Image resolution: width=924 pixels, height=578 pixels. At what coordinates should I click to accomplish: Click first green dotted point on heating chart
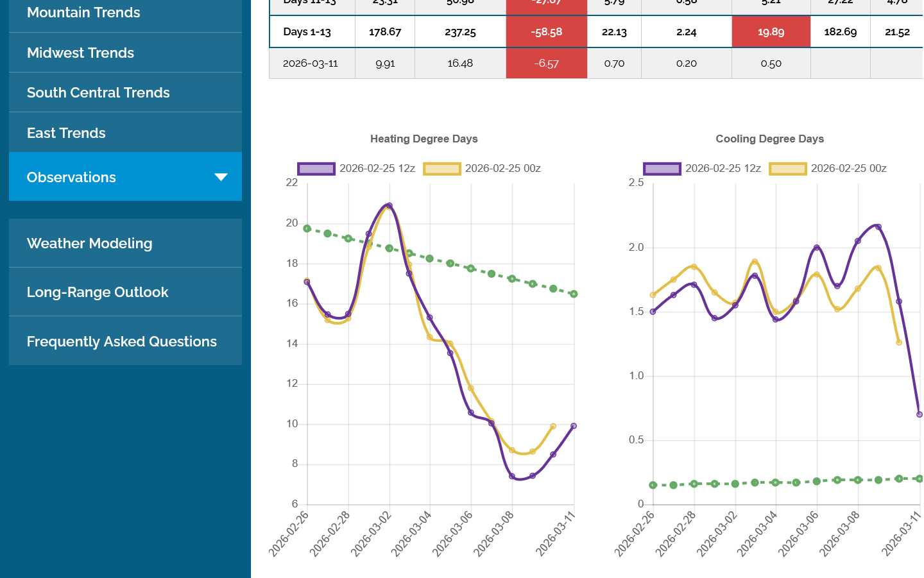tap(307, 228)
